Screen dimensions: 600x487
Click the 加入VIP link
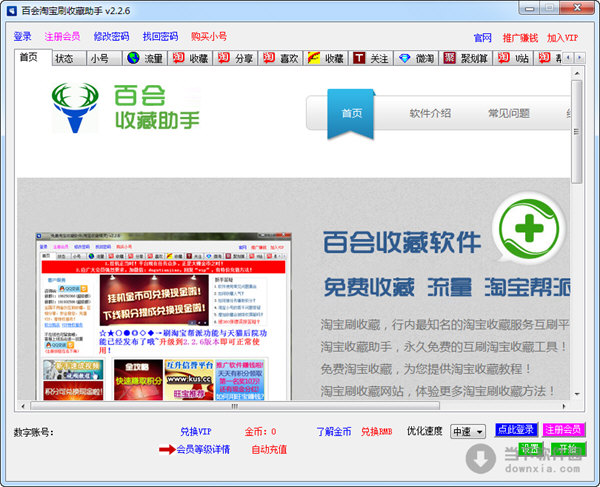coord(562,38)
